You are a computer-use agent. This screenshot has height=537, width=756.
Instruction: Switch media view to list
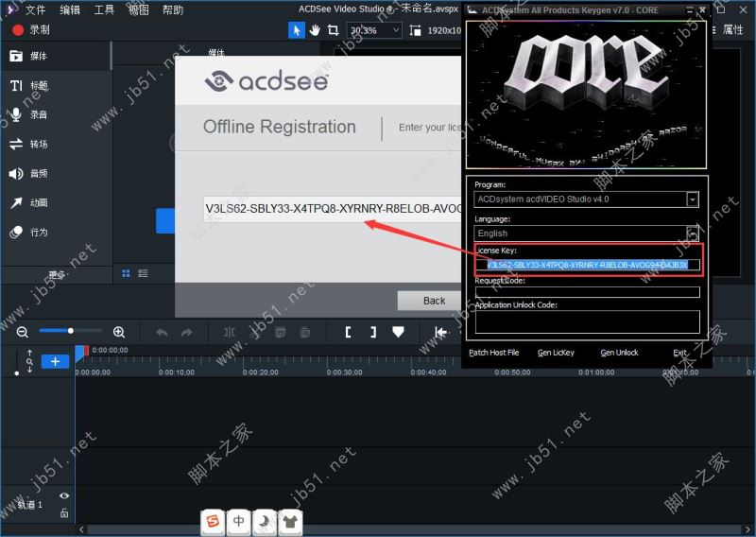pos(143,273)
